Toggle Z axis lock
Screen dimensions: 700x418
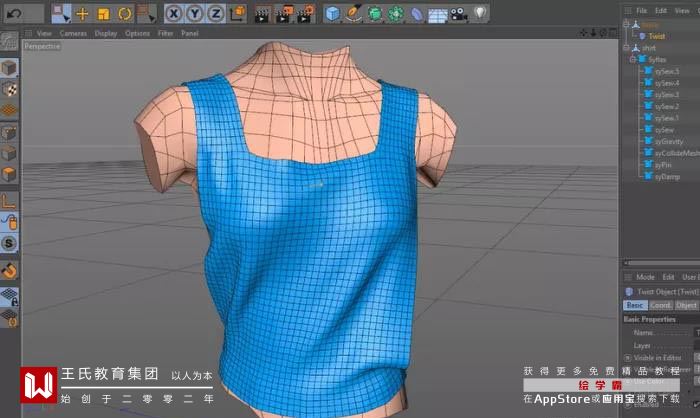tap(216, 14)
